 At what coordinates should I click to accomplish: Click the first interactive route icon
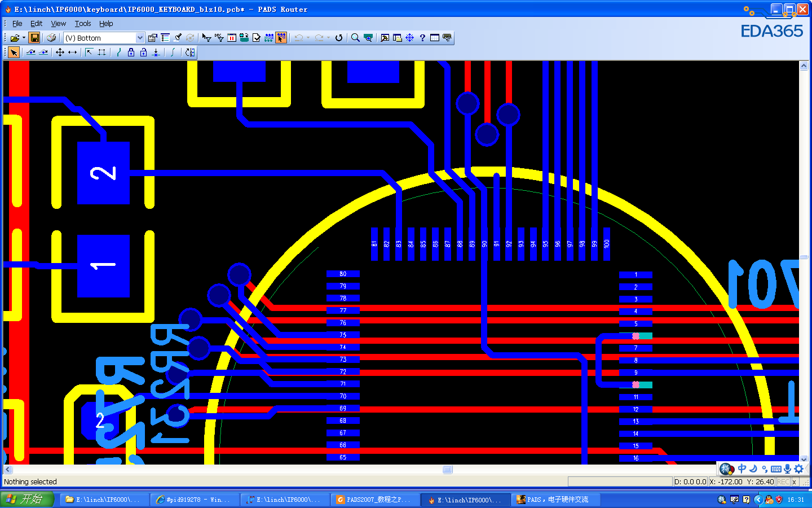pyautogui.click(x=31, y=52)
